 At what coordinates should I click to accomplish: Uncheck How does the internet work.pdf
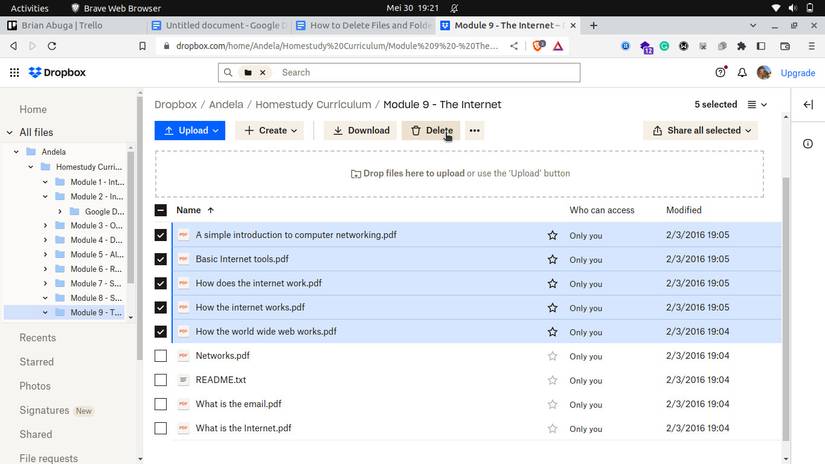160,284
